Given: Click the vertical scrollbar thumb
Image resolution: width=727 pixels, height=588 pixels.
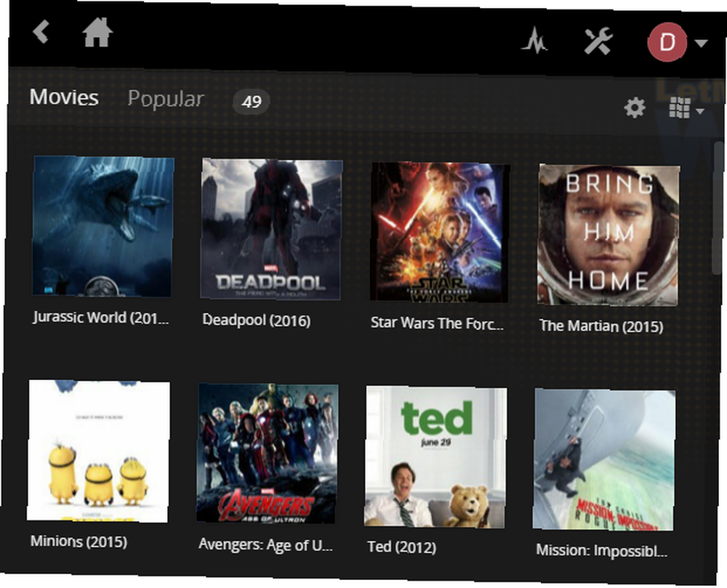Looking at the screenshot, I should tap(718, 208).
